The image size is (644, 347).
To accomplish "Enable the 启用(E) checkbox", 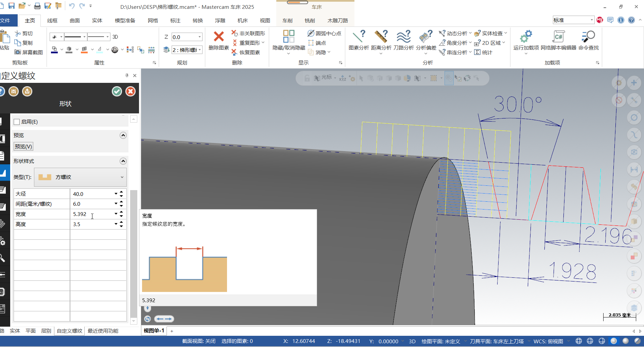I will 17,122.
